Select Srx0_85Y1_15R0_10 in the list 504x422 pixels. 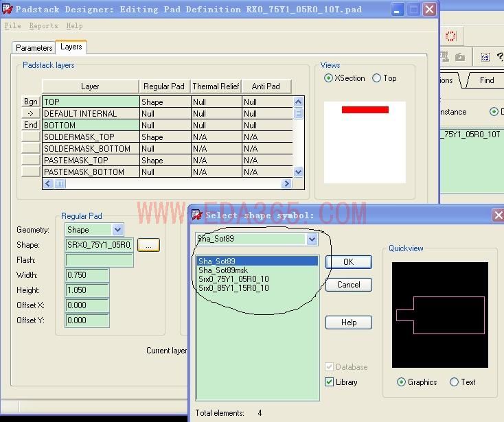[257, 288]
